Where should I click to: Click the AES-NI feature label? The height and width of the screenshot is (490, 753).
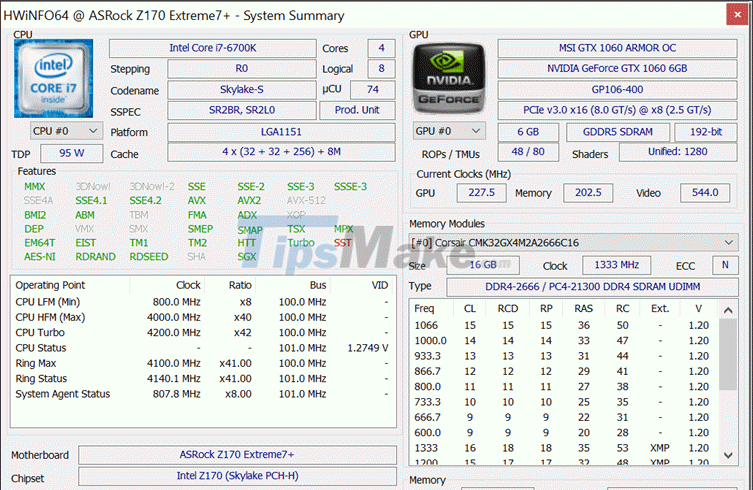[40, 257]
